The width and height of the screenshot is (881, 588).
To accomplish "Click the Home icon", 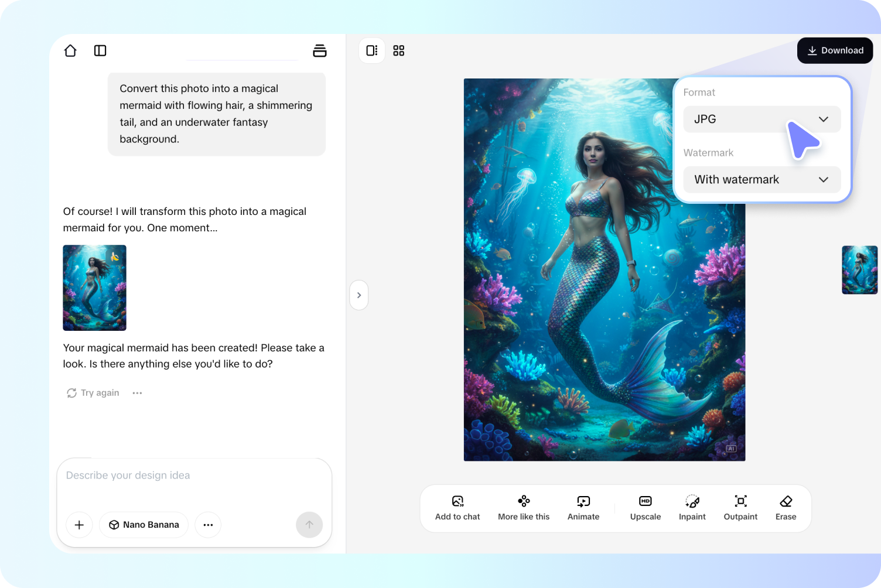I will (x=70, y=50).
